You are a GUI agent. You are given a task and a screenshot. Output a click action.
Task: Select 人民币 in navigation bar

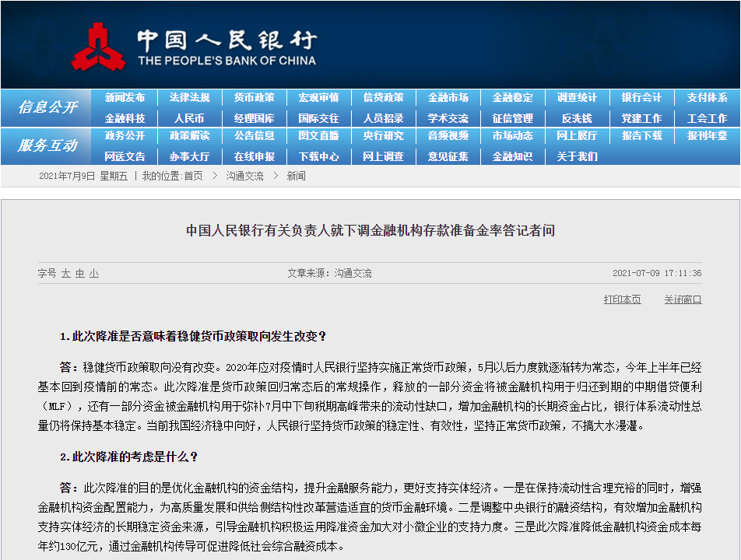click(x=189, y=118)
